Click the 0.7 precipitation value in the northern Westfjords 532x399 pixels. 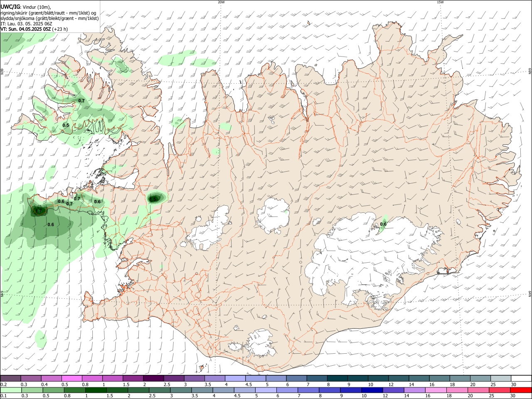81,101
